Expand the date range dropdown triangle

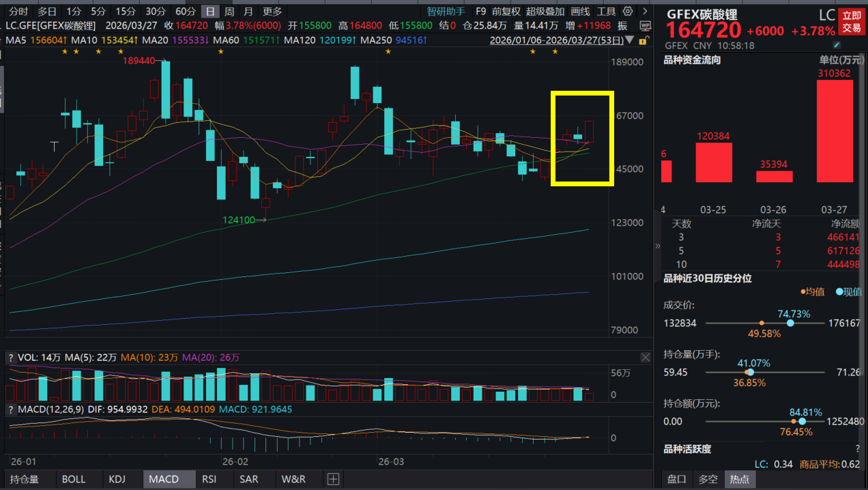(628, 40)
